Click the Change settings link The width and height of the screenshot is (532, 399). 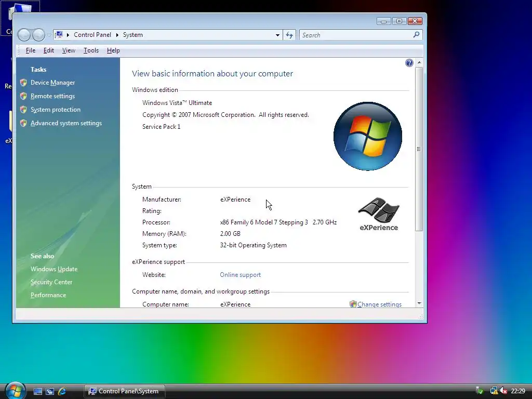pos(379,304)
